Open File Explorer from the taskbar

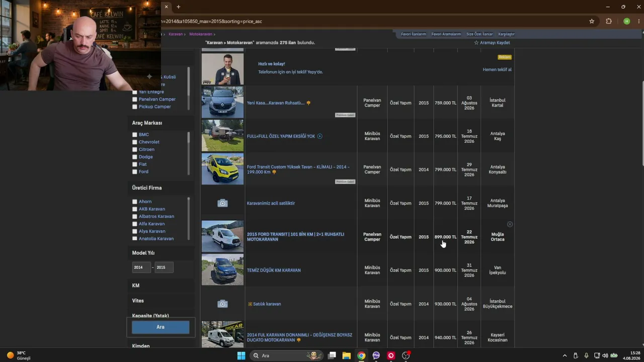pos(346,355)
